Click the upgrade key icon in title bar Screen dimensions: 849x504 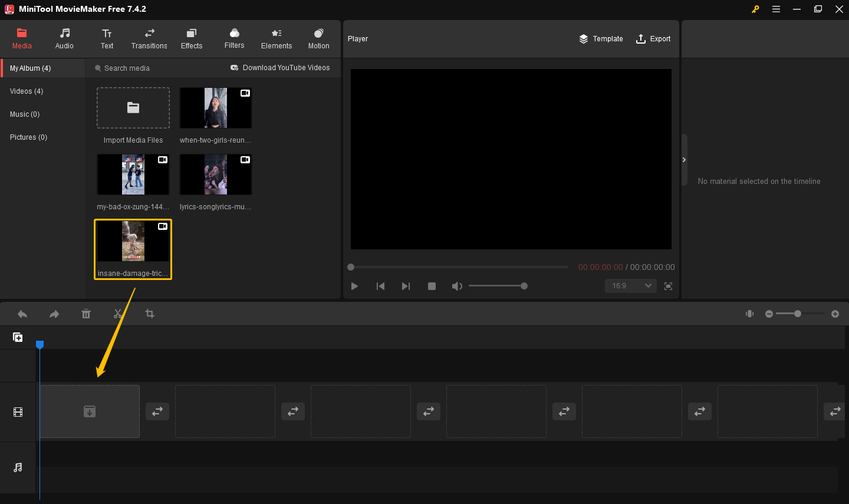tap(755, 9)
